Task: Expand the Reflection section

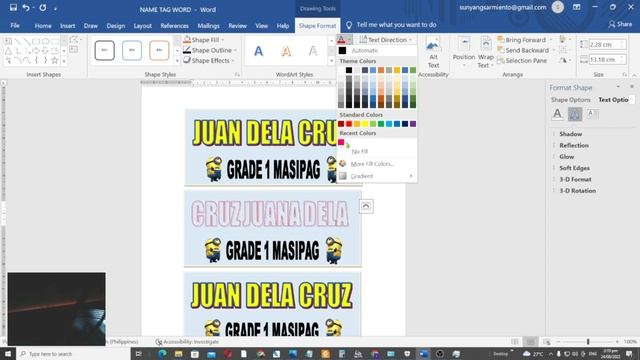Action: [x=574, y=145]
